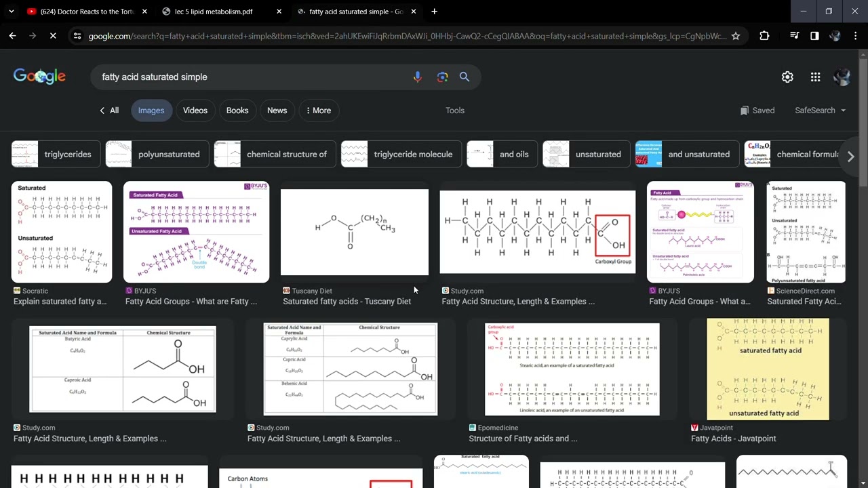Click inside the Google search box
Viewport: 868px width, 488px height.
[251, 77]
